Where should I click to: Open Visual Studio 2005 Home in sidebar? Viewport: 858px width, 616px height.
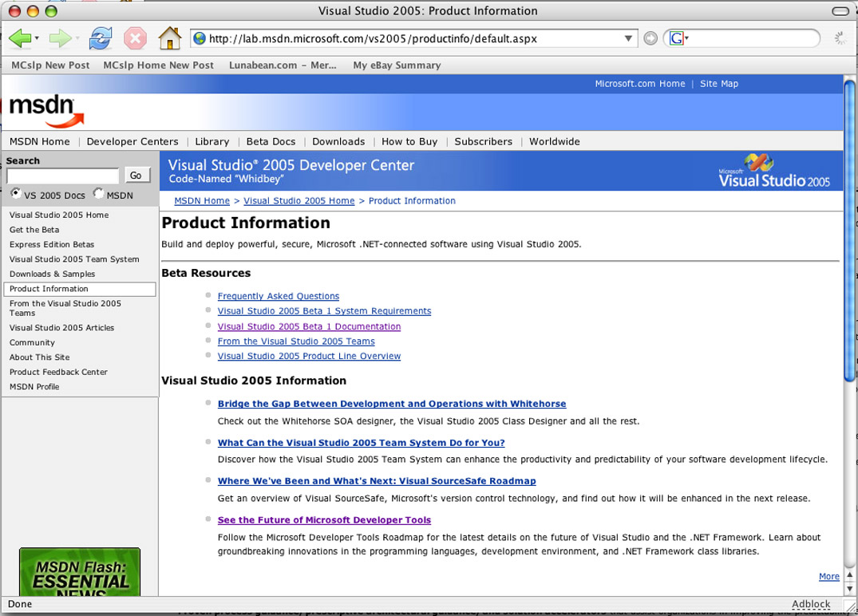point(59,215)
